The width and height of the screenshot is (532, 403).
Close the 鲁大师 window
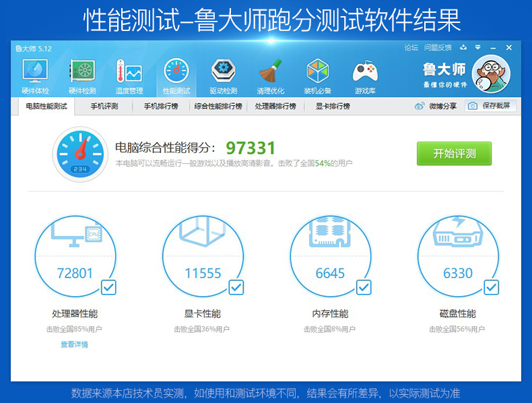pyautogui.click(x=509, y=48)
